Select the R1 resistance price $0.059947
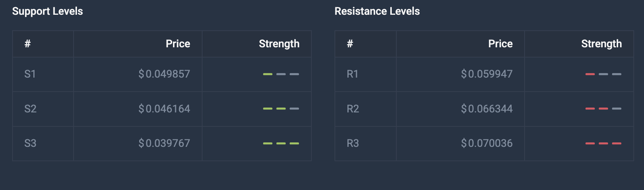Viewport: 644px width, 190px height. (487, 74)
